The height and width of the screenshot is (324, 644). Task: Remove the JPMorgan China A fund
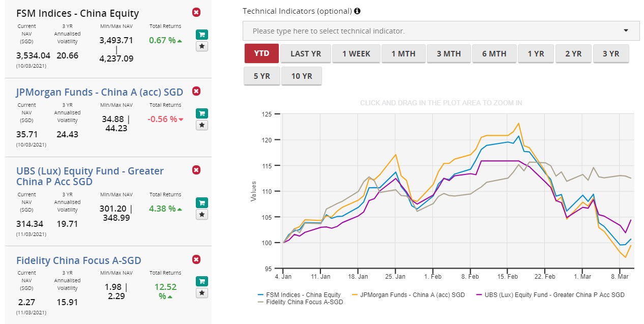pos(196,91)
